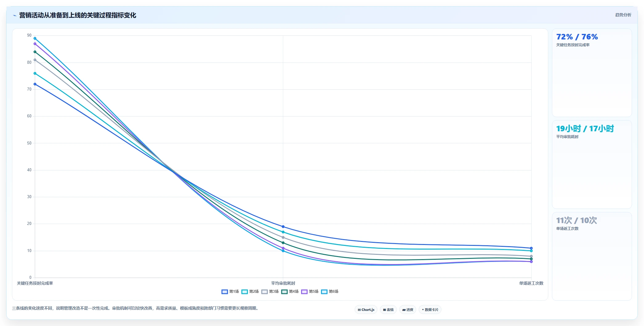The height and width of the screenshot is (326, 644).
Task: Select the 11次 / 10次 stat value
Action: click(576, 221)
